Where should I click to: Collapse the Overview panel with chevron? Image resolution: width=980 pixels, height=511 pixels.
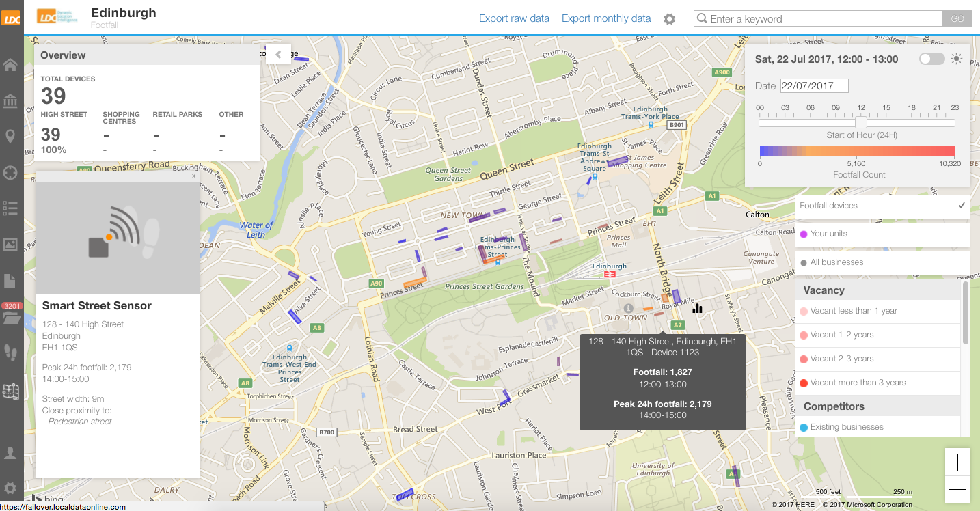(x=278, y=55)
